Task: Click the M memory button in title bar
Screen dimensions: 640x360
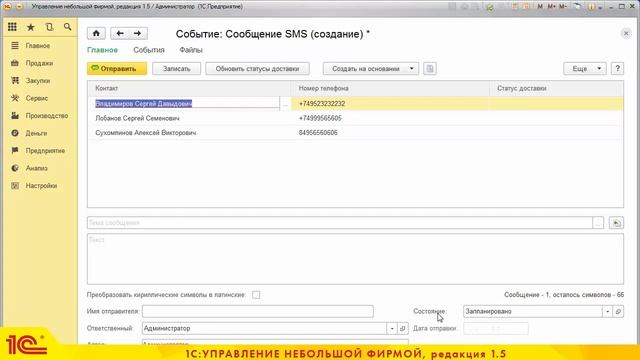Action: click(x=540, y=7)
